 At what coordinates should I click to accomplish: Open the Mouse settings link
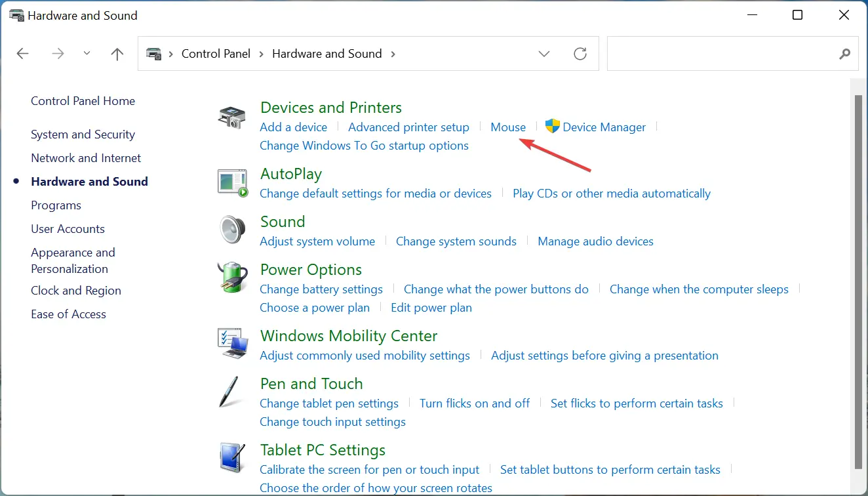[x=508, y=127]
